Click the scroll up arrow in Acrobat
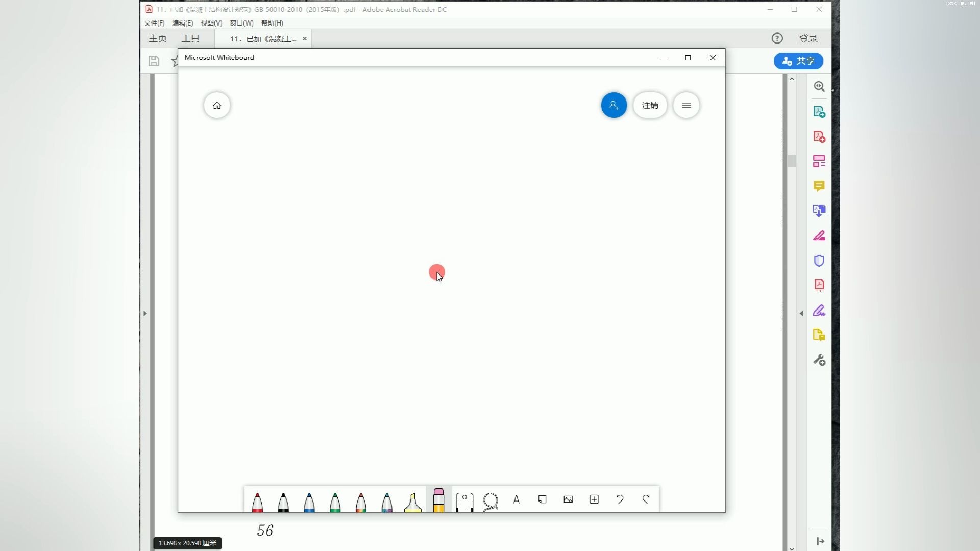This screenshot has width=980, height=551. [x=792, y=79]
